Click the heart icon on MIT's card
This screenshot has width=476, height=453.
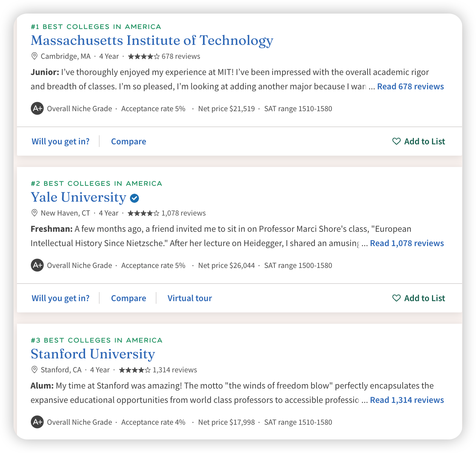(x=396, y=141)
